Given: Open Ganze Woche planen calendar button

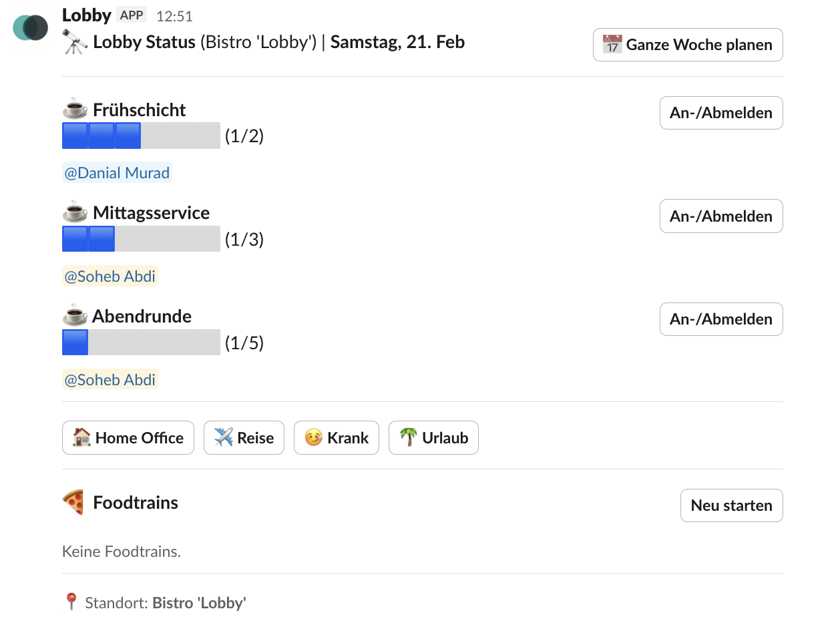Looking at the screenshot, I should pos(688,45).
